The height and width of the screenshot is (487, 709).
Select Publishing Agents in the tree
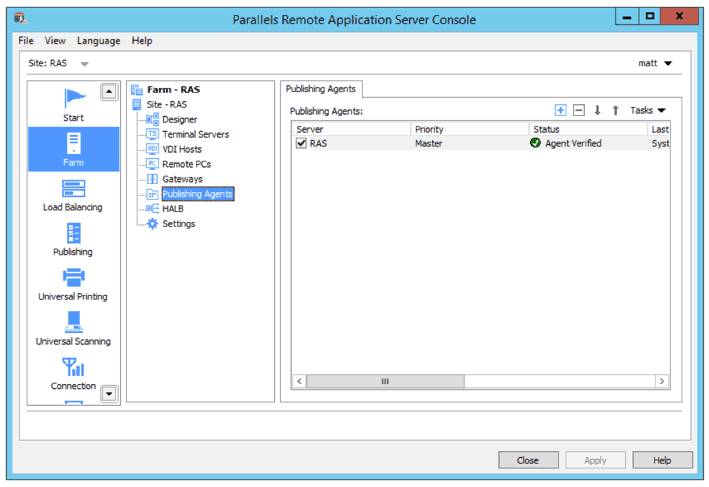(x=198, y=194)
